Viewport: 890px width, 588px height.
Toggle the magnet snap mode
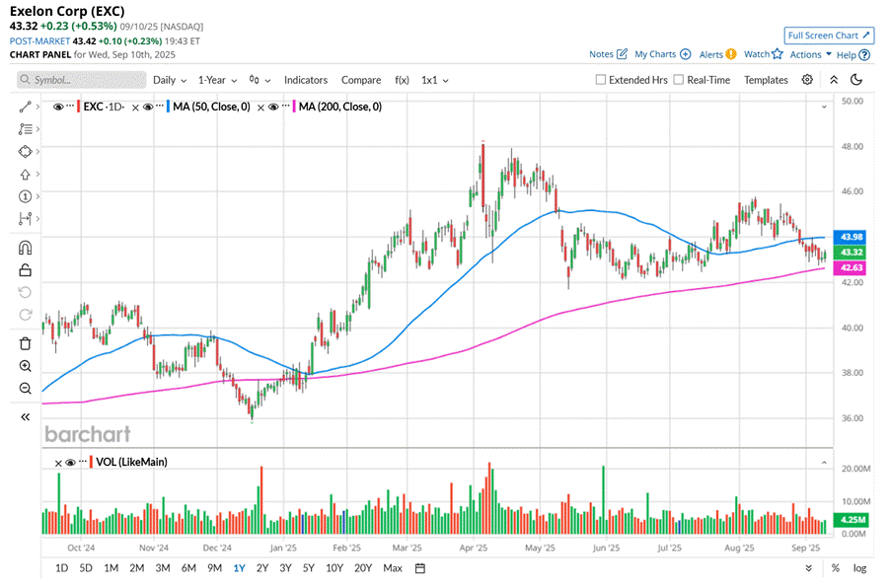25,248
